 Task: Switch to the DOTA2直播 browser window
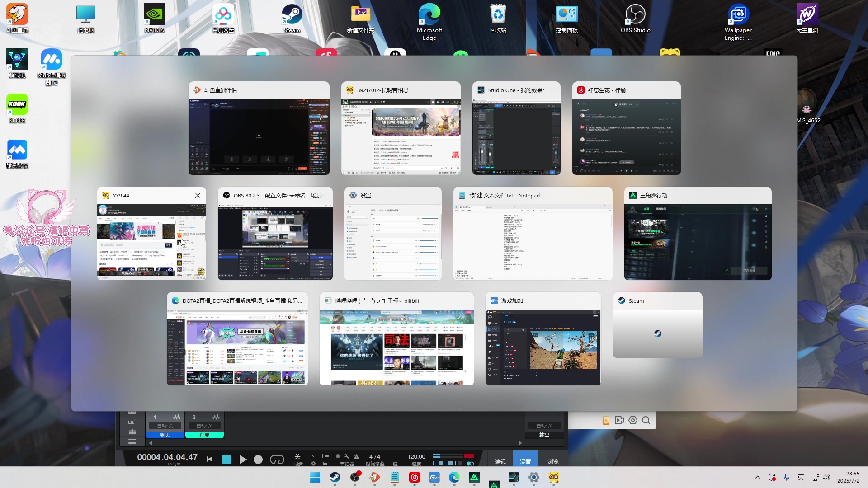pyautogui.click(x=237, y=339)
